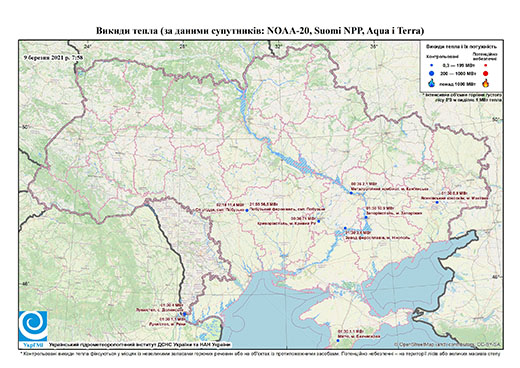Click the map title mentioning NOAA-20 and Suomi NPP
The height and width of the screenshot is (368, 520).
(x=260, y=31)
